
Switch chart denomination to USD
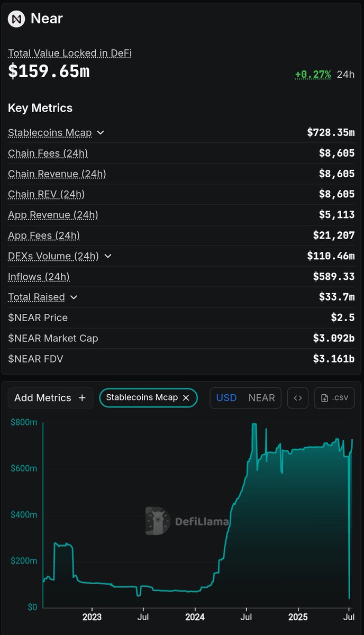pyautogui.click(x=226, y=398)
